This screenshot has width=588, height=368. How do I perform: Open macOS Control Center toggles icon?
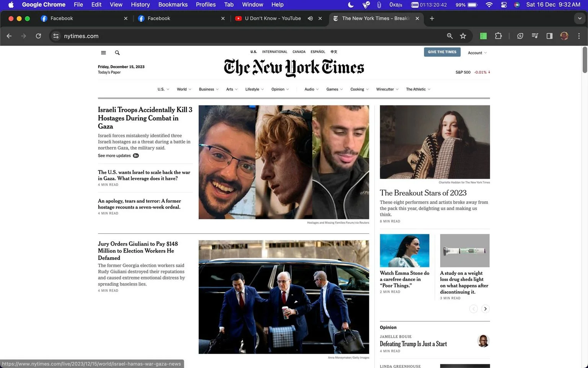[504, 5]
